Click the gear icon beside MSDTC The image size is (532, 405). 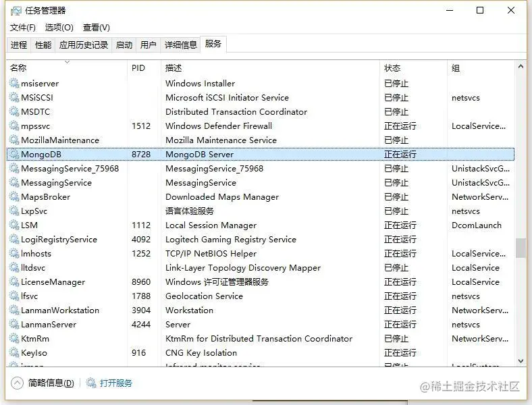[x=14, y=111]
